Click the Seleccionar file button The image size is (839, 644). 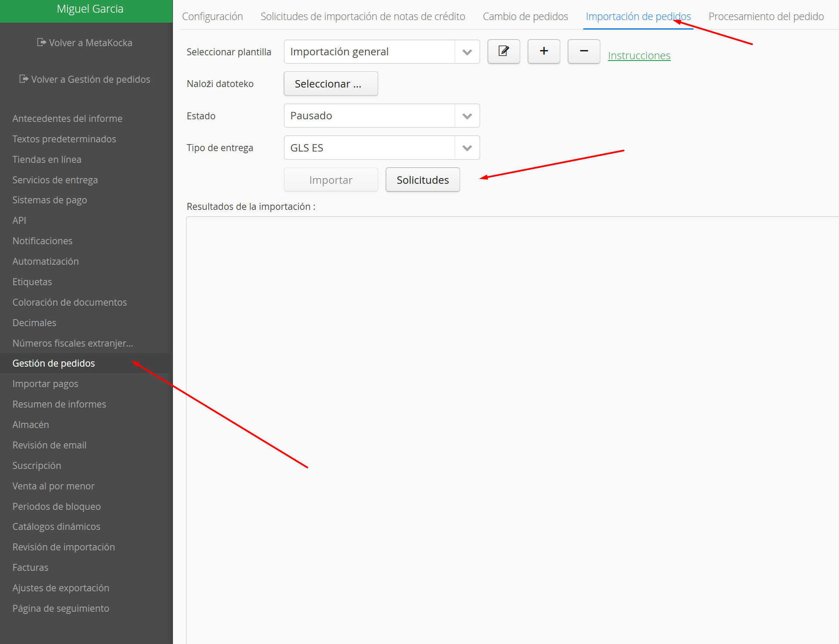[x=331, y=84]
